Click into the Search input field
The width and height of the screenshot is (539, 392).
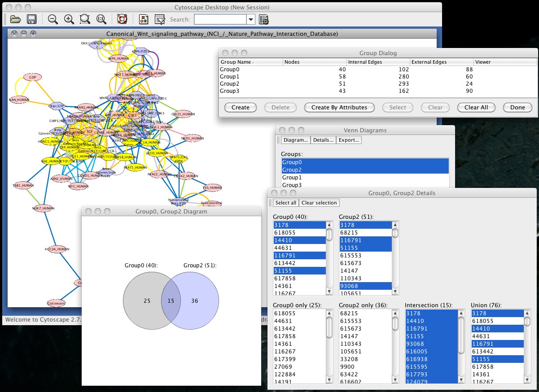[x=220, y=19]
